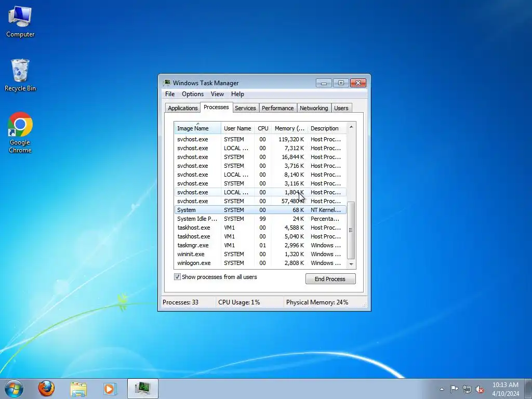Open the Recycle Bin desktop icon
The height and width of the screenshot is (399, 532).
point(20,75)
